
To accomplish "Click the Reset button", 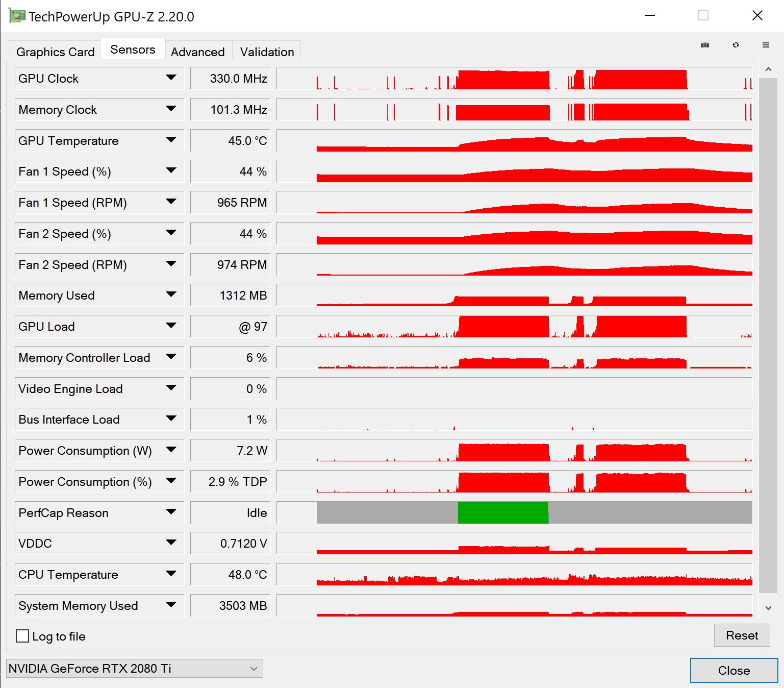I will (x=742, y=635).
